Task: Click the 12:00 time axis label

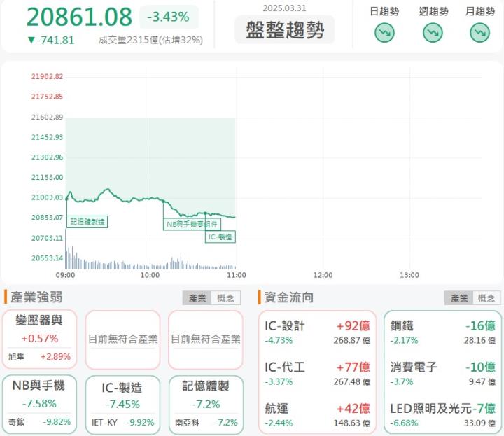Action: [x=323, y=275]
